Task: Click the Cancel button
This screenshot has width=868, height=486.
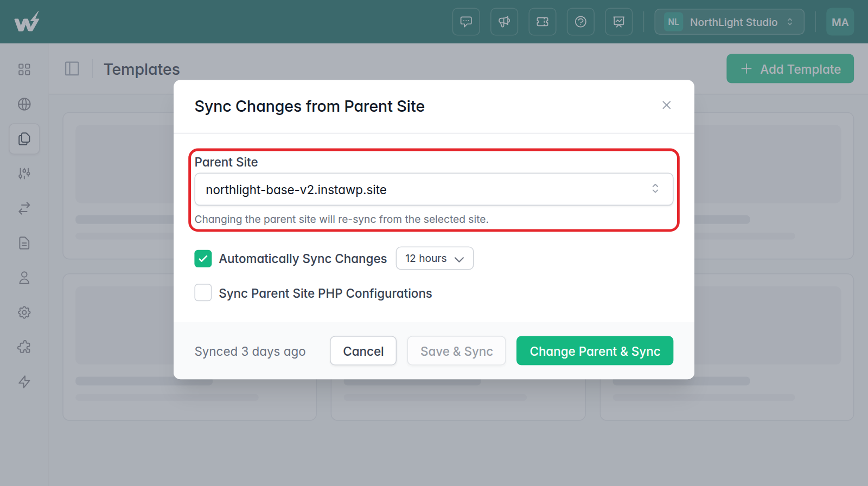Action: coord(363,351)
